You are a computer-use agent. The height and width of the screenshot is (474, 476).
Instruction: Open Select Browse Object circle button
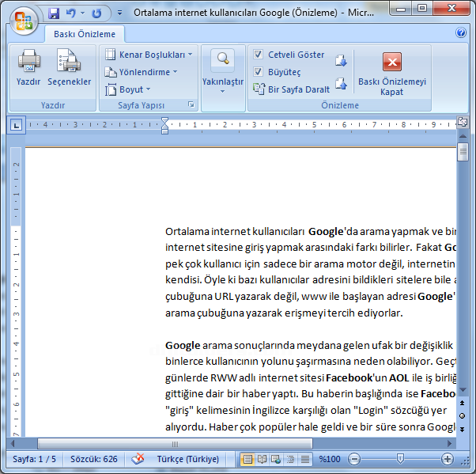(x=462, y=416)
